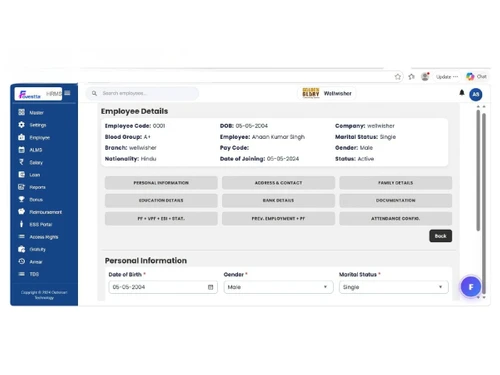Open the Master menu icon
The image size is (500, 375).
(x=21, y=112)
